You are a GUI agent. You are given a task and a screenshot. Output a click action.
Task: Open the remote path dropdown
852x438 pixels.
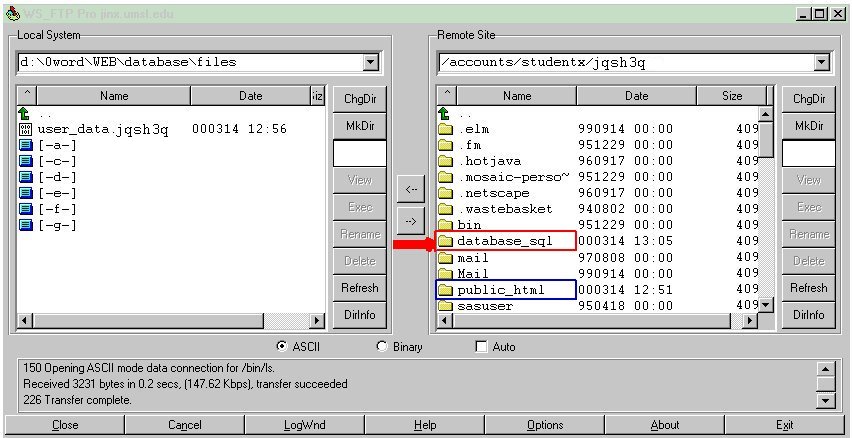[822, 62]
